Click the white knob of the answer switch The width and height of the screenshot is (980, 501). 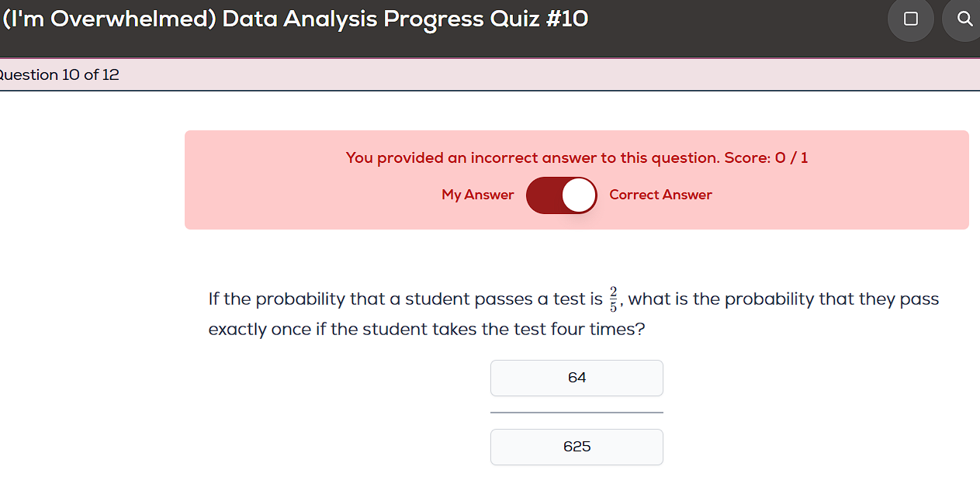coord(579,195)
